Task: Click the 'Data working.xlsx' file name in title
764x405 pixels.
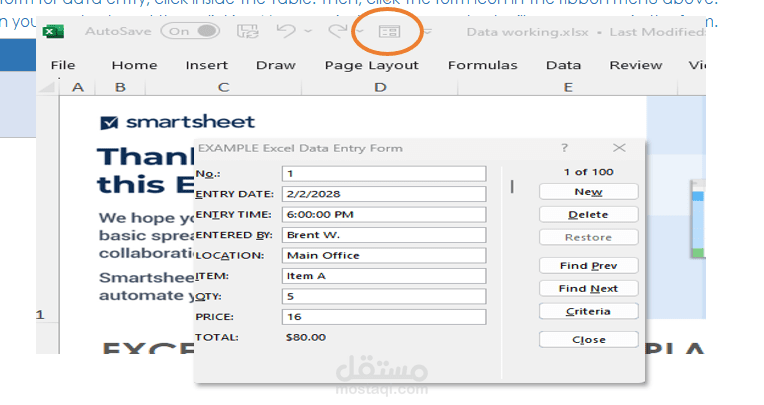Action: [x=527, y=32]
